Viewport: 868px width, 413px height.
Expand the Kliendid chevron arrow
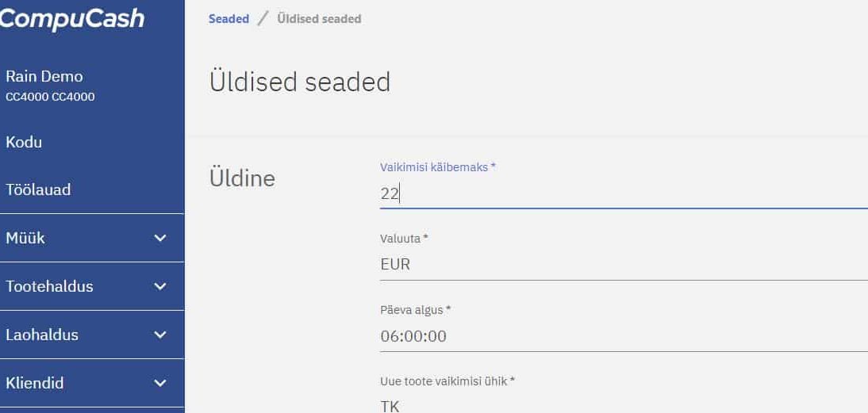click(160, 383)
